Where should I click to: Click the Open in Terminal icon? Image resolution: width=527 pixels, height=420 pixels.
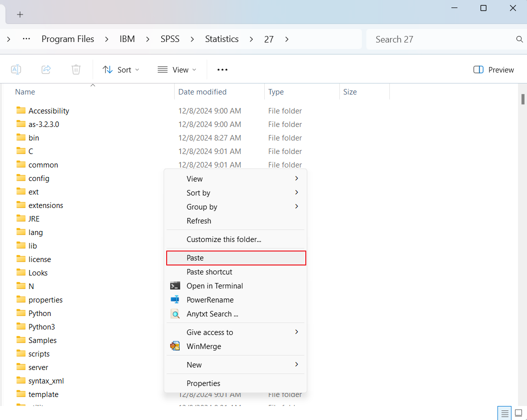coord(175,286)
